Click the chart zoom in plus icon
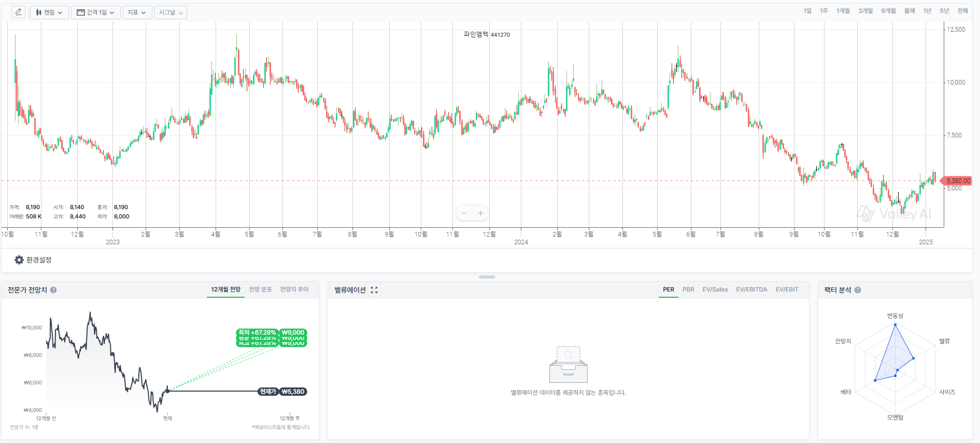 [x=480, y=213]
